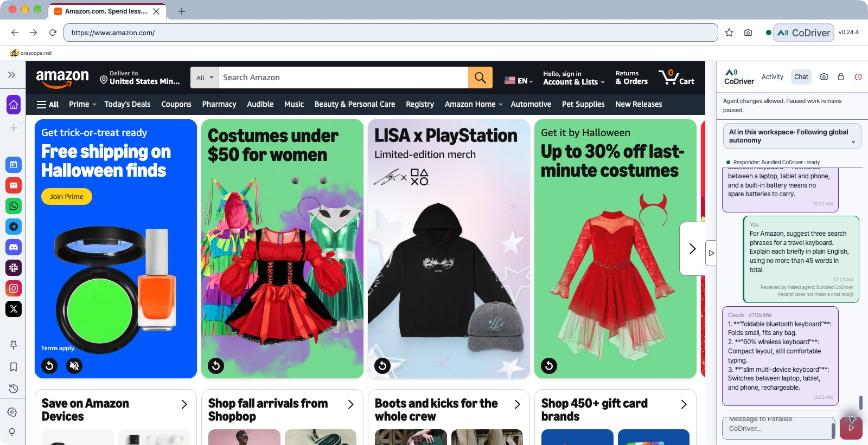Unmute the Halloween finds promo video
Image resolution: width=868 pixels, height=445 pixels.
[74, 366]
